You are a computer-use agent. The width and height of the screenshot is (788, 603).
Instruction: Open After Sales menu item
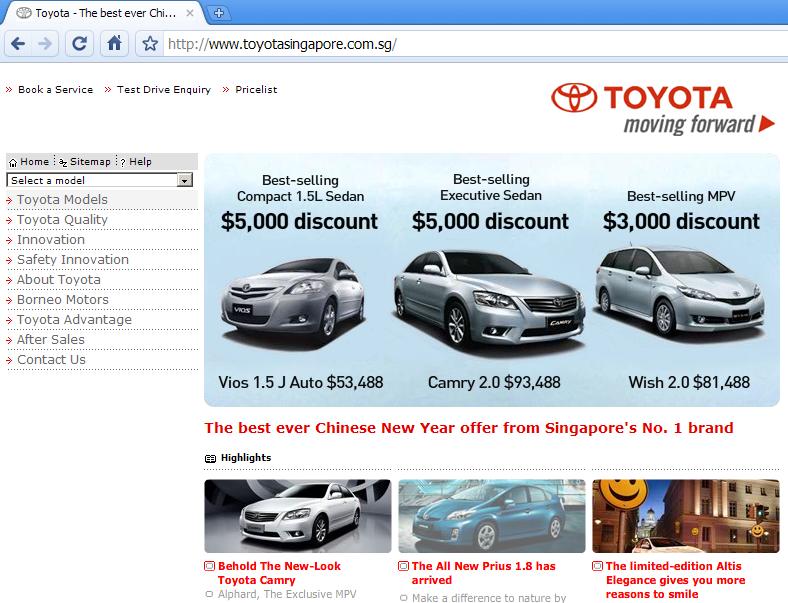coord(51,340)
